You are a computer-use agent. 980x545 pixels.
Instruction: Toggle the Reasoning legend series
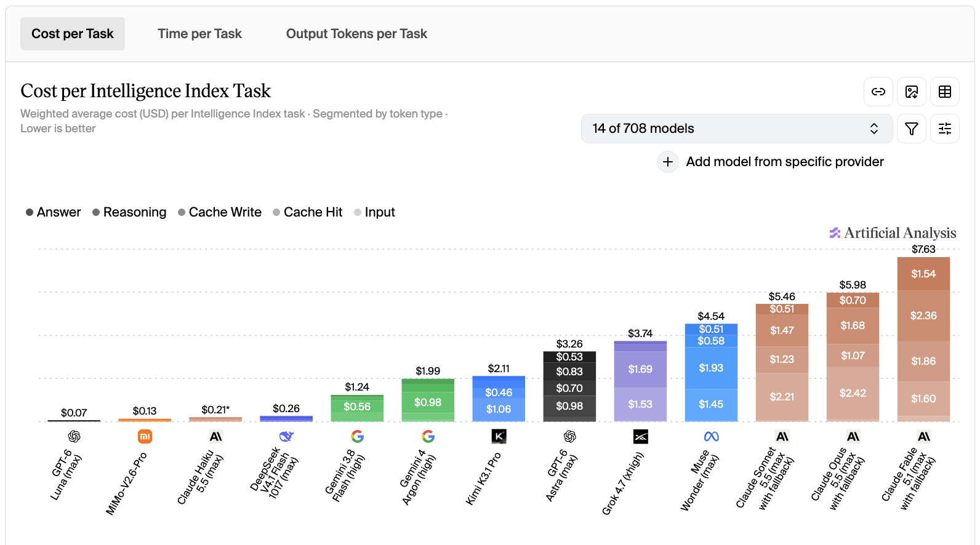(x=129, y=212)
